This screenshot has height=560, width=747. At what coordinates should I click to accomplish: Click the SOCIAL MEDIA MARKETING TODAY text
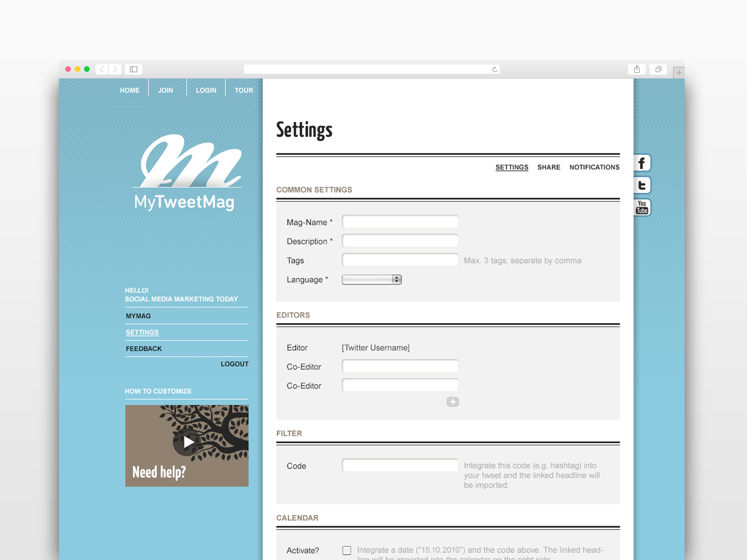181,299
